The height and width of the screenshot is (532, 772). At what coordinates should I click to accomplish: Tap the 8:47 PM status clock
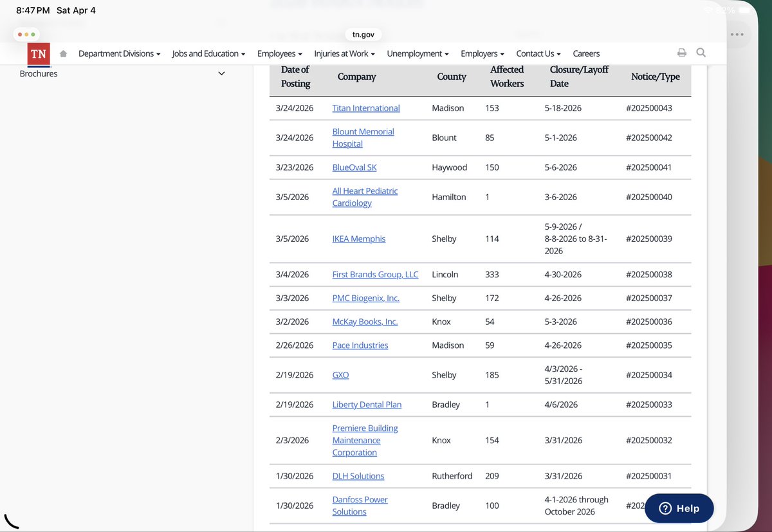pyautogui.click(x=32, y=10)
